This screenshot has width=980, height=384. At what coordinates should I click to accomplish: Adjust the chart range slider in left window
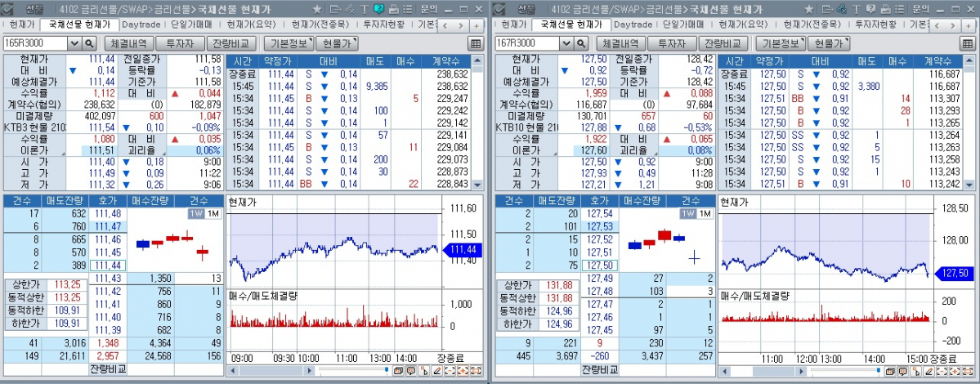pos(353,370)
